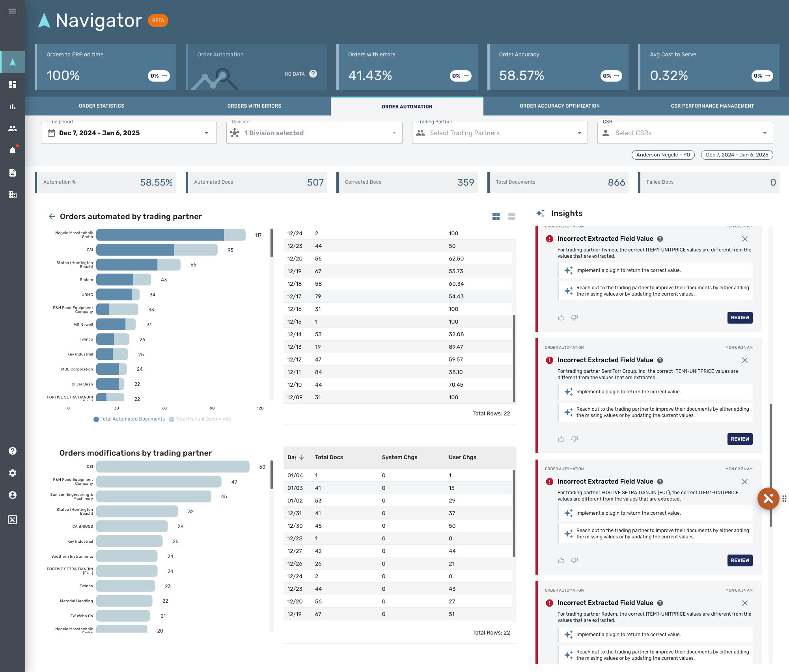Open the Time period dropdown
Screen dimensions: 789x672
[129, 133]
